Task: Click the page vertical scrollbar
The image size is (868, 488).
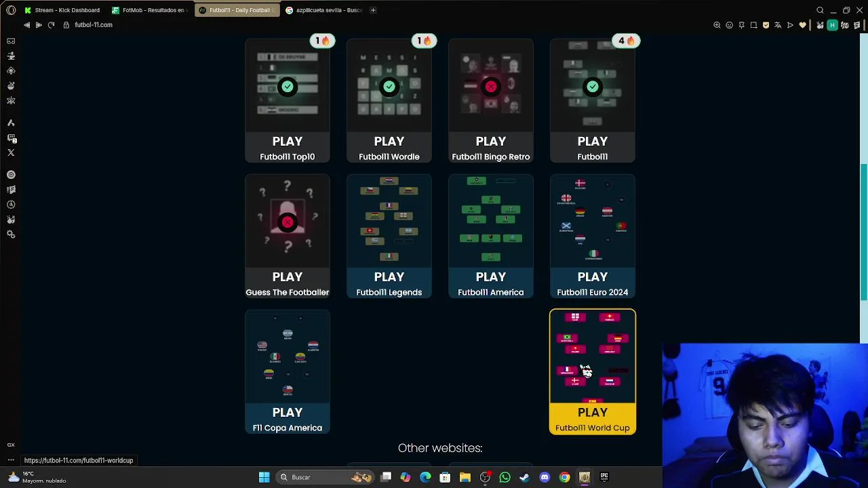Action: point(864,230)
